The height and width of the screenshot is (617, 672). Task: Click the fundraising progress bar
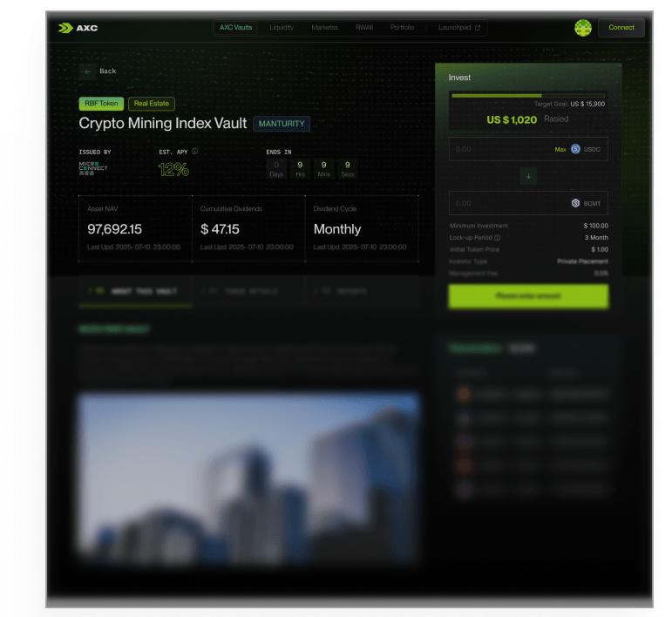tap(528, 96)
